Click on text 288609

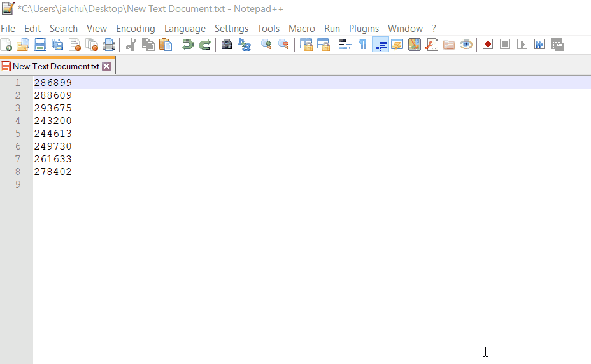(53, 95)
